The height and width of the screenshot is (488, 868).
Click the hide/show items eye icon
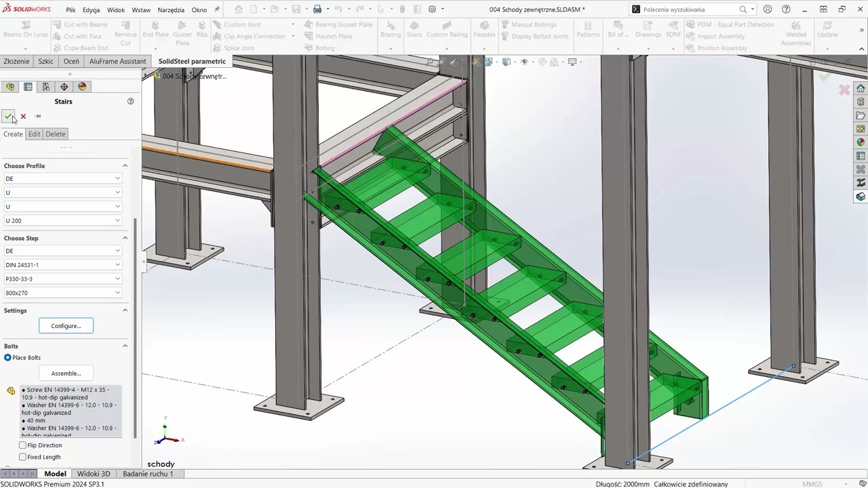tap(524, 62)
